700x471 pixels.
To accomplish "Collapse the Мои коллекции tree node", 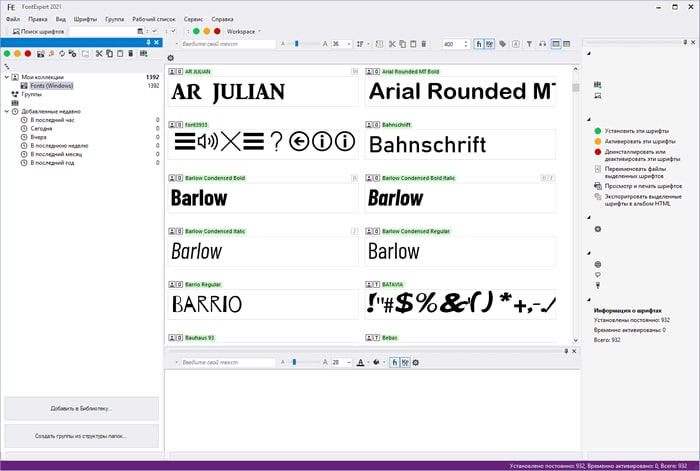I will (x=7, y=77).
